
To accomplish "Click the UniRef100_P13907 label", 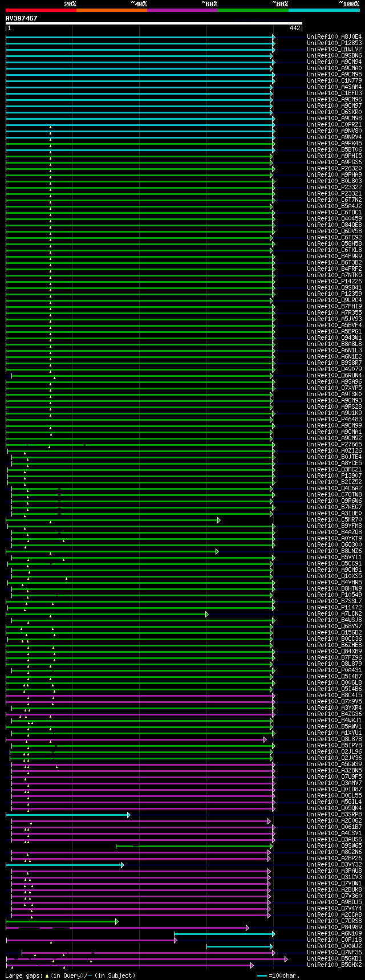I will pyautogui.click(x=334, y=476).
